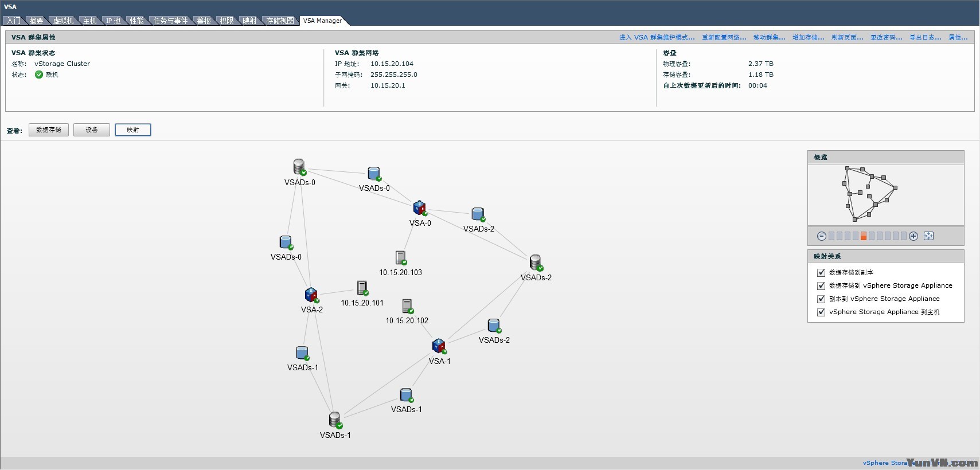Click the 重新配置网络 link
Viewport: 980px width, 470px height.
click(724, 37)
